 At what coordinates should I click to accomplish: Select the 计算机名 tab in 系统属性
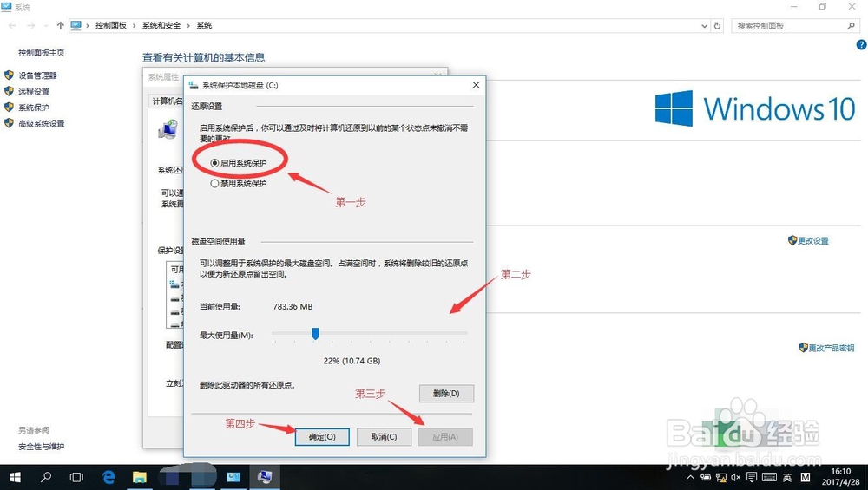[168, 101]
